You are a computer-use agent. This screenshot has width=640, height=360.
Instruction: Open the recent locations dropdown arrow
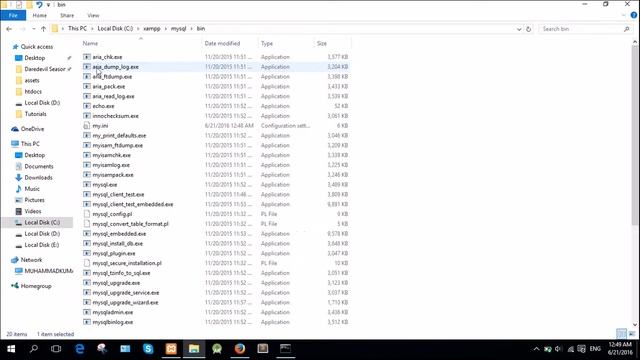[x=33, y=29]
